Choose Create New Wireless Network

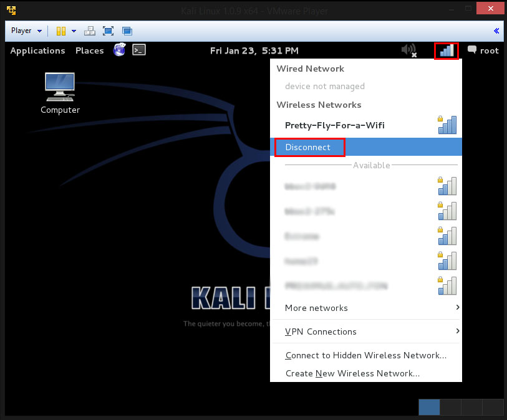365,373
